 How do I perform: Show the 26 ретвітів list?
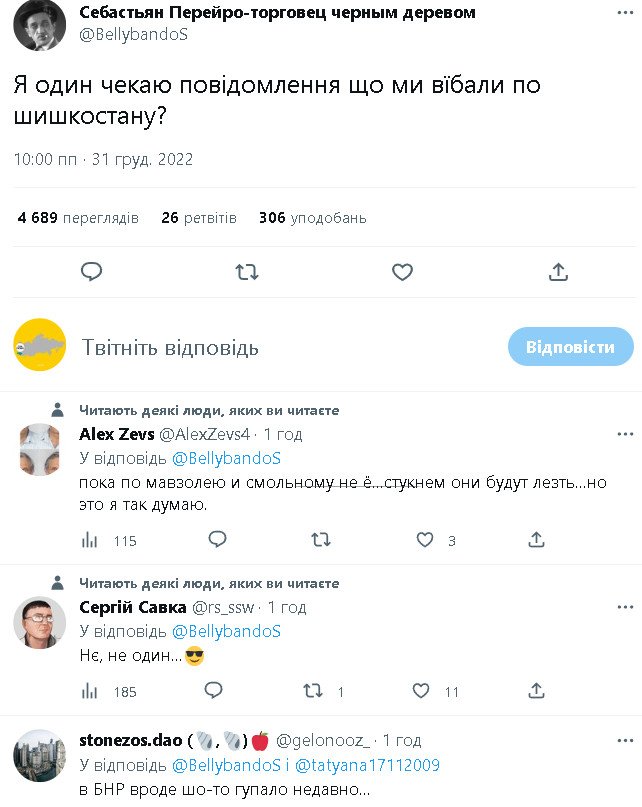click(x=199, y=217)
